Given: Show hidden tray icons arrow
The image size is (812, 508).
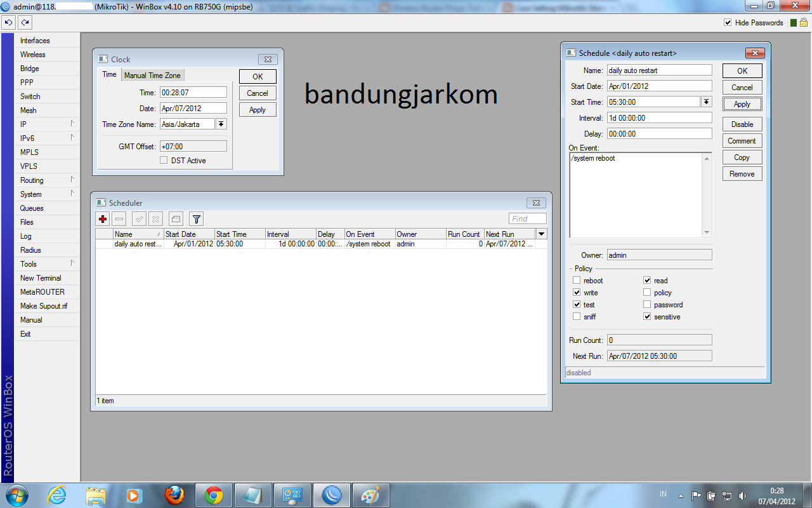Looking at the screenshot, I should pyautogui.click(x=681, y=495).
